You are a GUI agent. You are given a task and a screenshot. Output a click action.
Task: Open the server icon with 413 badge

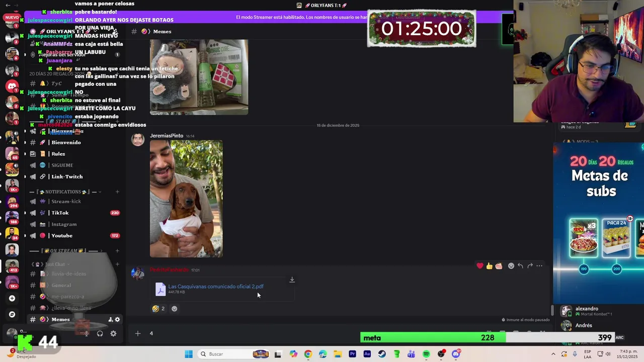(12, 266)
